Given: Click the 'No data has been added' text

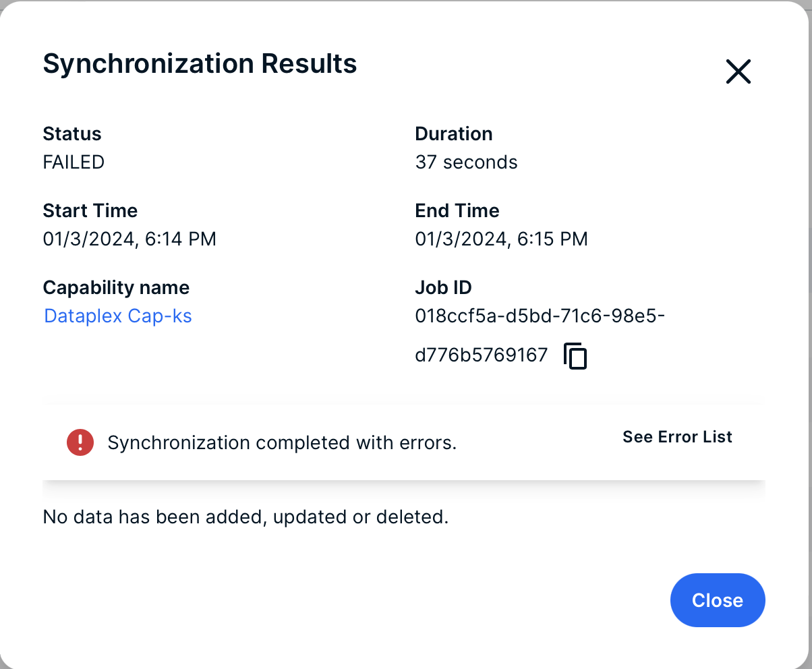Looking at the screenshot, I should point(245,517).
